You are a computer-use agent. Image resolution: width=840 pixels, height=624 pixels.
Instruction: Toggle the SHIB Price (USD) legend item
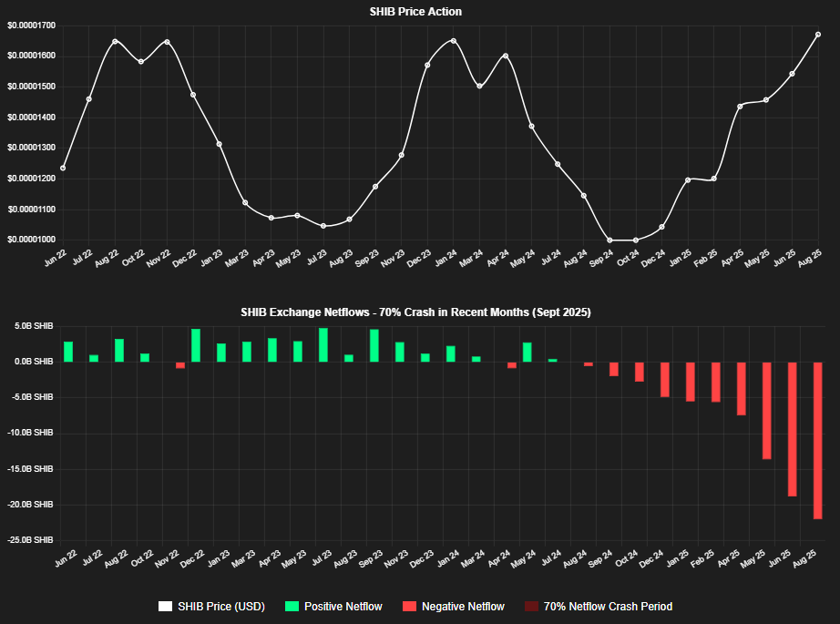pos(211,607)
